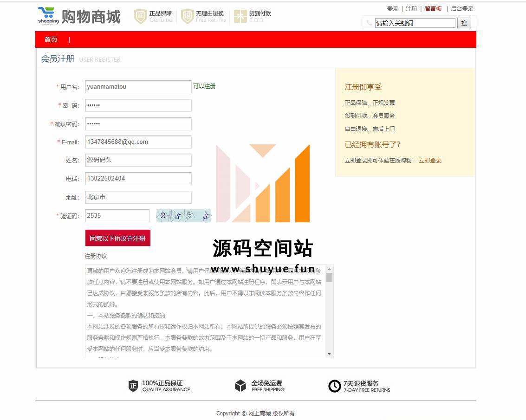Image resolution: width=526 pixels, height=420 pixels.
Task: Open the 后台登录 admin login link
Action: click(x=462, y=9)
